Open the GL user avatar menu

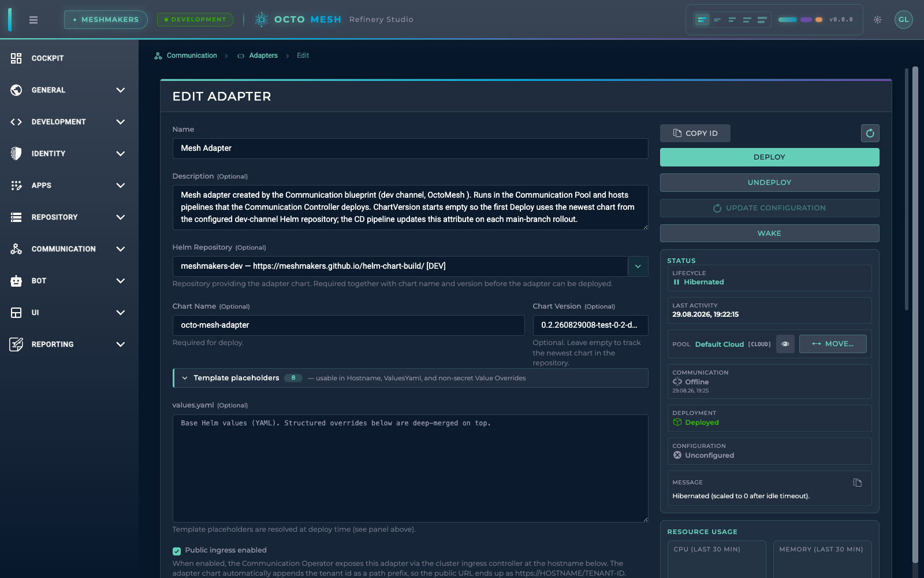pos(903,20)
